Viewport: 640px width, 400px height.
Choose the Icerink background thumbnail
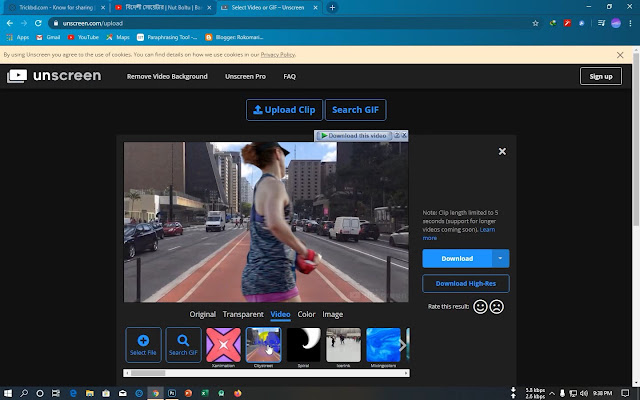(343, 345)
